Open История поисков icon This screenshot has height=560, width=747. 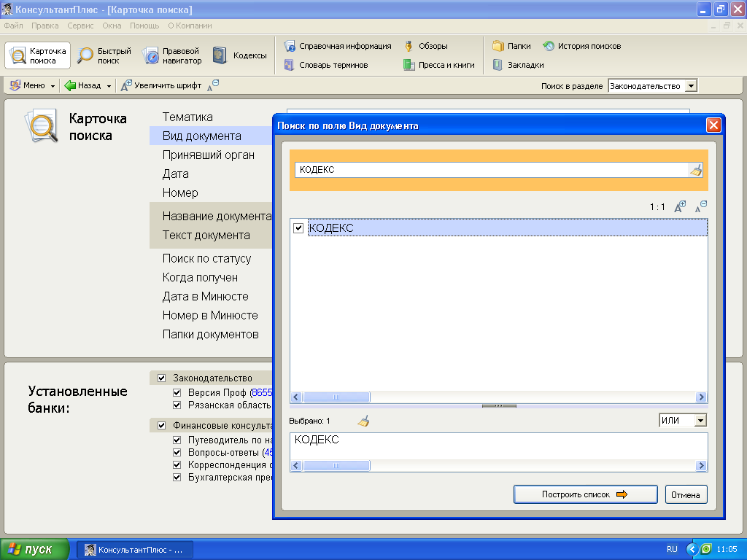pyautogui.click(x=549, y=46)
